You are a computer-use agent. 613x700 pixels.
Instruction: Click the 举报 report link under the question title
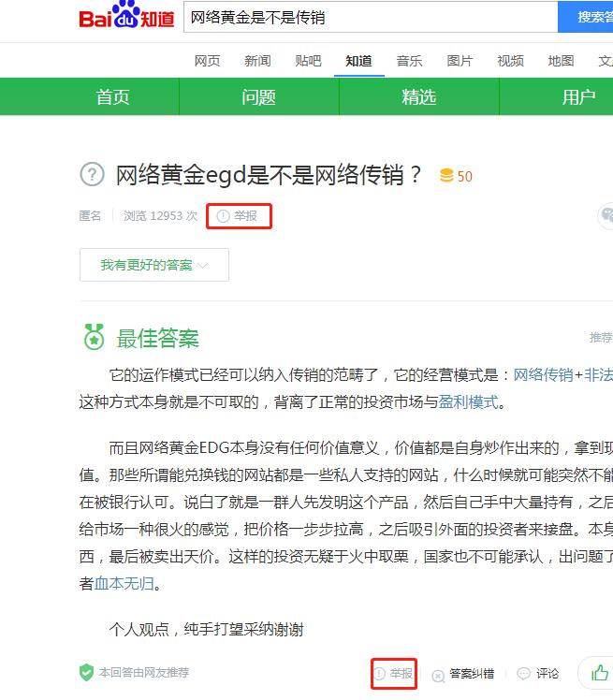(x=238, y=216)
